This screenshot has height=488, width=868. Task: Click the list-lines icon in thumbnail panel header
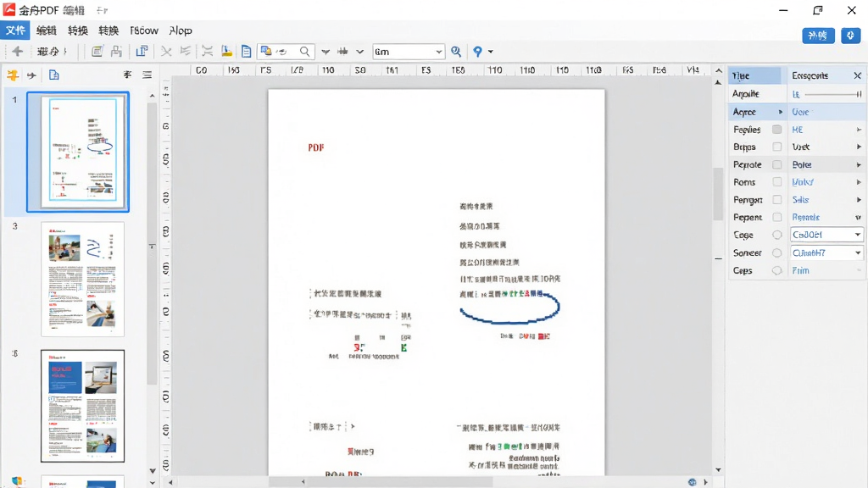(x=147, y=75)
